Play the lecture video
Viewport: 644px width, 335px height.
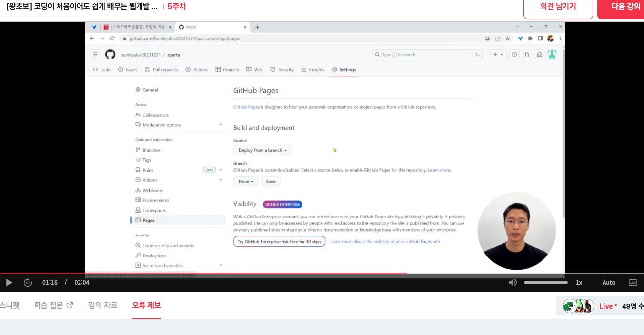click(x=9, y=282)
